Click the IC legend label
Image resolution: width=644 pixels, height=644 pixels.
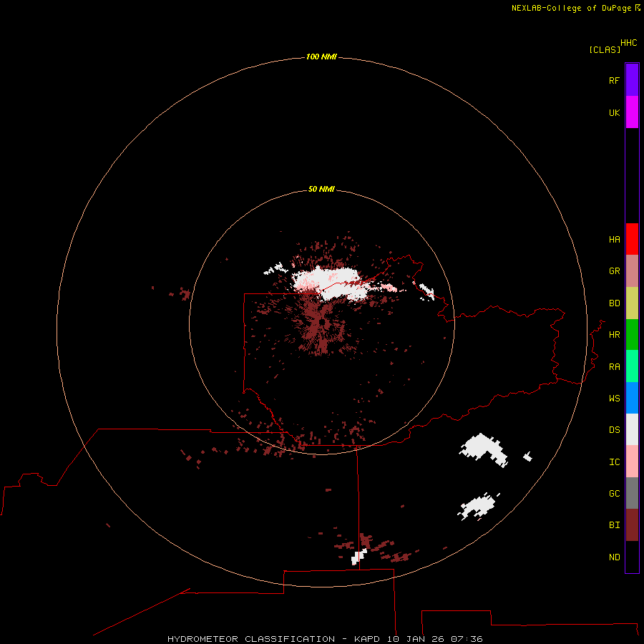coord(614,462)
